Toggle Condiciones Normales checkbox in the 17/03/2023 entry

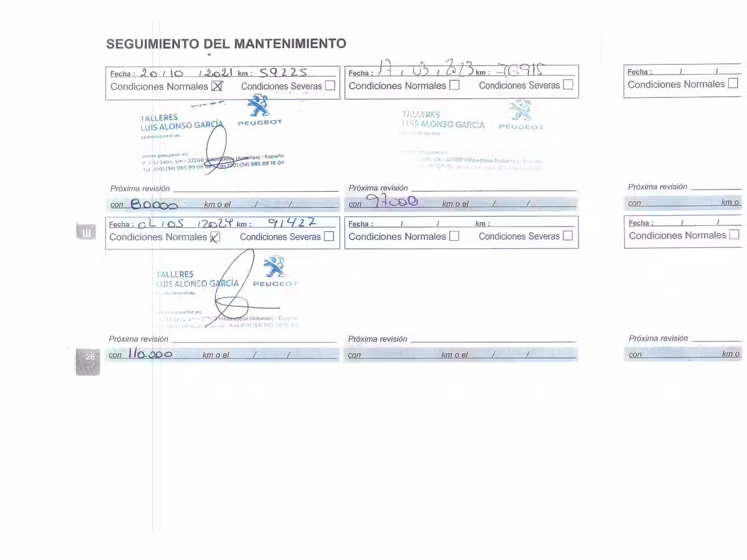(454, 85)
